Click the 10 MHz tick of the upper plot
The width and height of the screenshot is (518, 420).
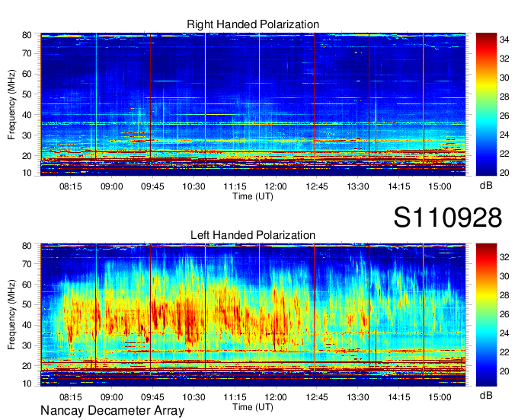coord(27,173)
